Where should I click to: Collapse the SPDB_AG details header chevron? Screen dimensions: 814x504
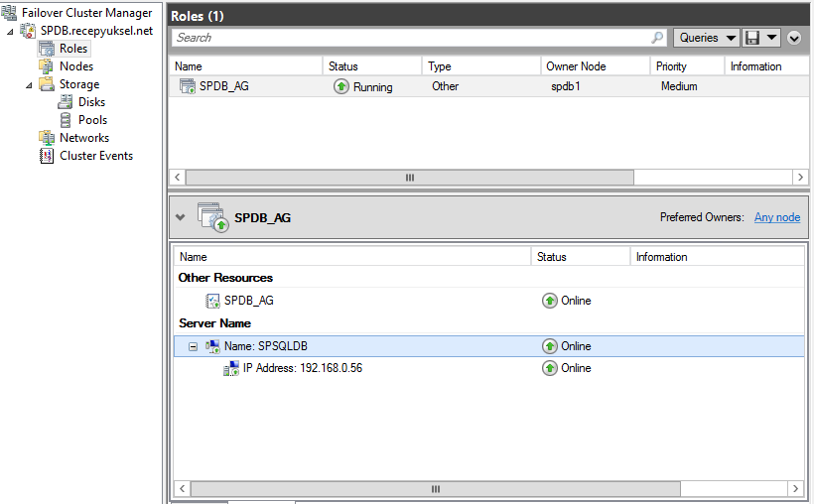tap(180, 217)
